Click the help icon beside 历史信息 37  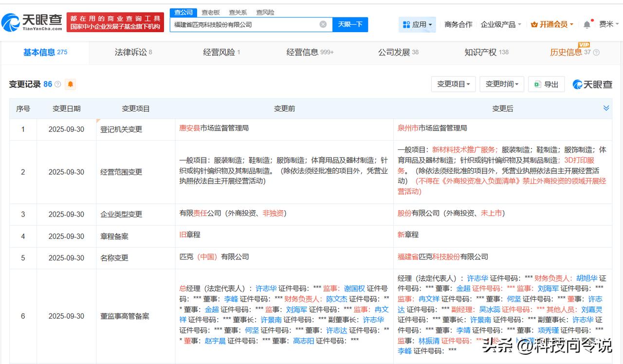coord(596,53)
